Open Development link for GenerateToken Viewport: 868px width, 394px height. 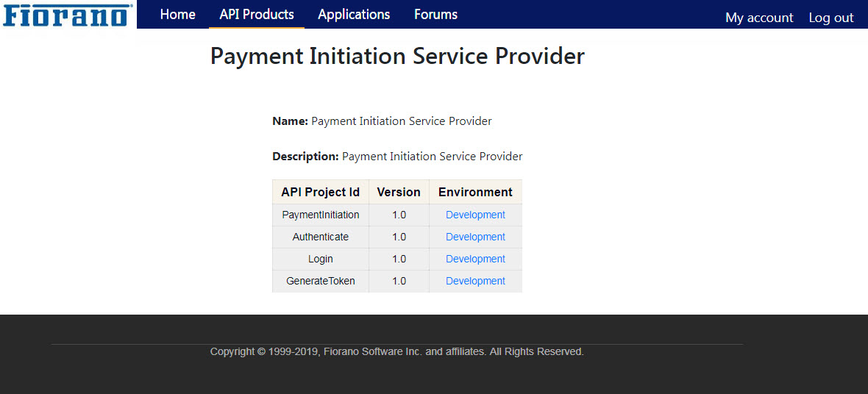tap(475, 281)
